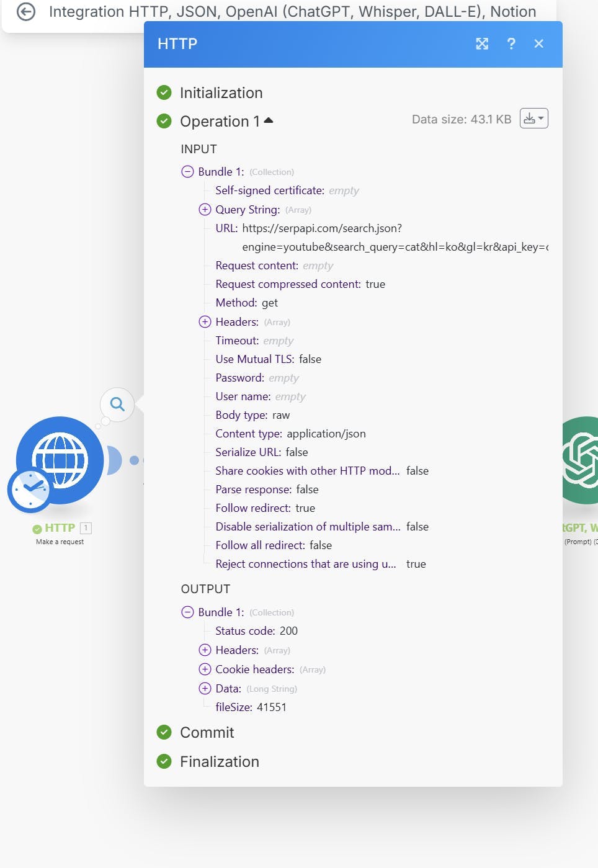598x868 pixels.
Task: Click the Method: get row
Action: (x=246, y=303)
